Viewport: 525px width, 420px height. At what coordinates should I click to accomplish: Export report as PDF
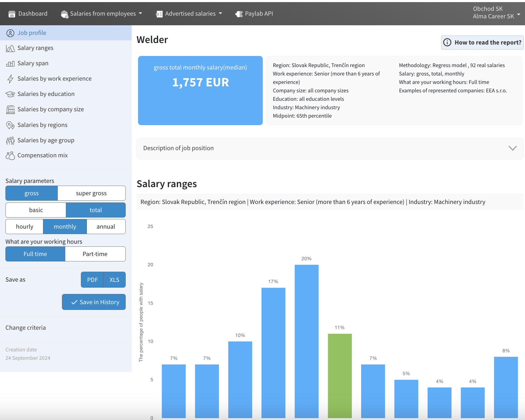92,280
